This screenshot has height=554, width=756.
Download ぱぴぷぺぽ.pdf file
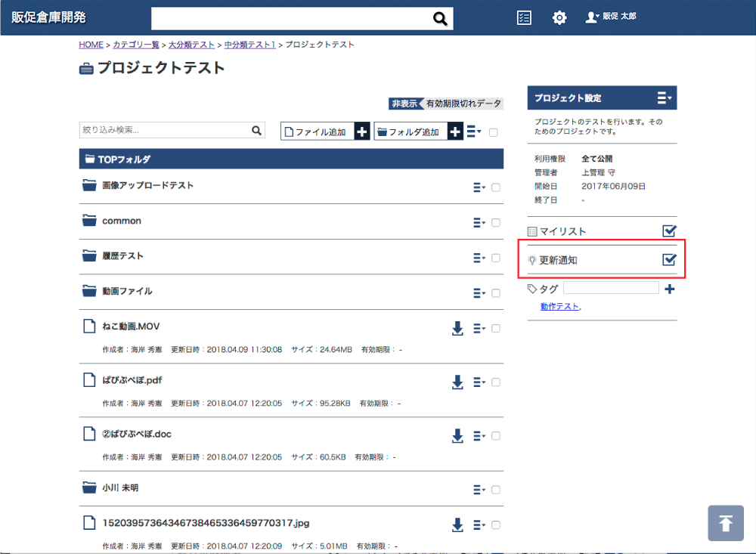pos(457,382)
